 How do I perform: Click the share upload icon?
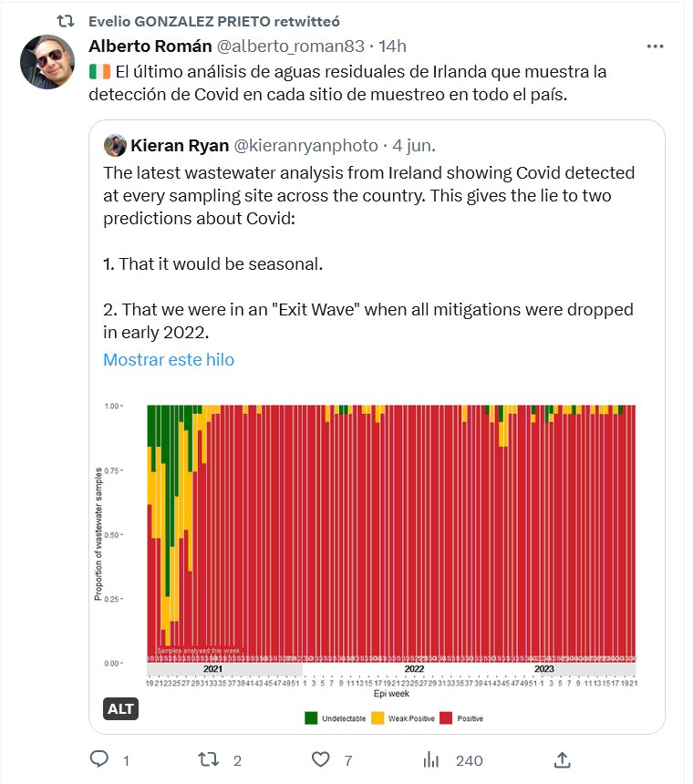563,759
